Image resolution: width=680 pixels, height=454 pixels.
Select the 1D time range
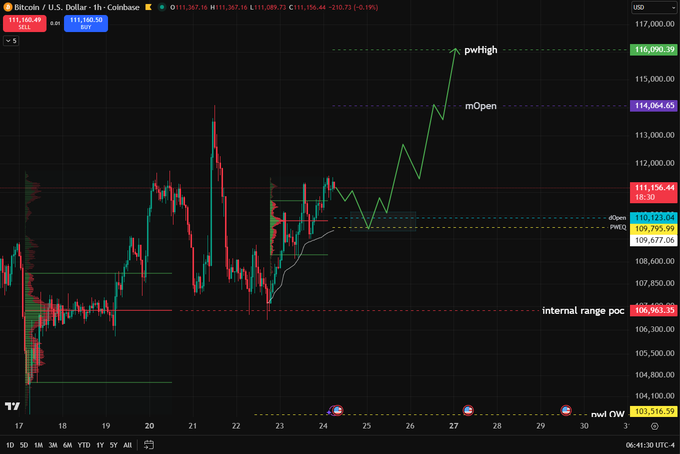tap(10, 445)
